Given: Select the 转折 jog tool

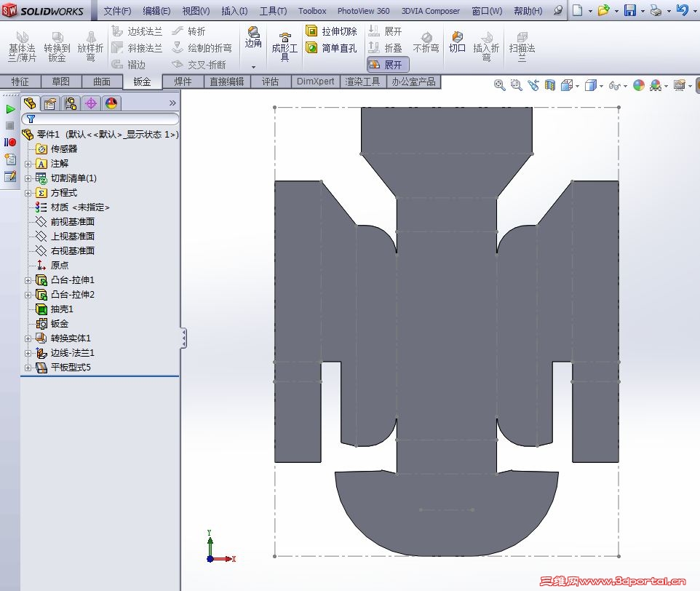Looking at the screenshot, I should [x=189, y=31].
